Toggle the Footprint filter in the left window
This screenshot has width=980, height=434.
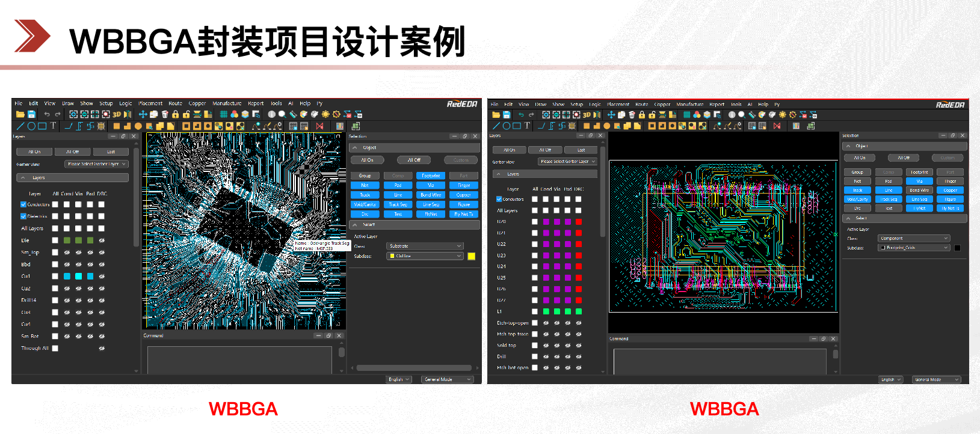431,176
